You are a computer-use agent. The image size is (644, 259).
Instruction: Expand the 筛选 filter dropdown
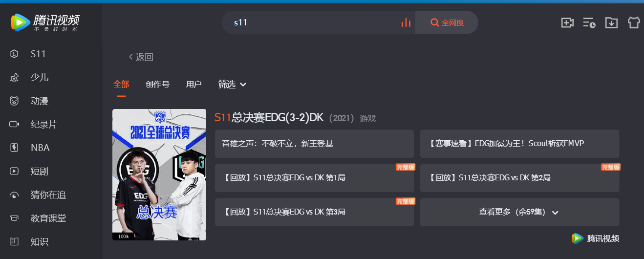click(232, 85)
